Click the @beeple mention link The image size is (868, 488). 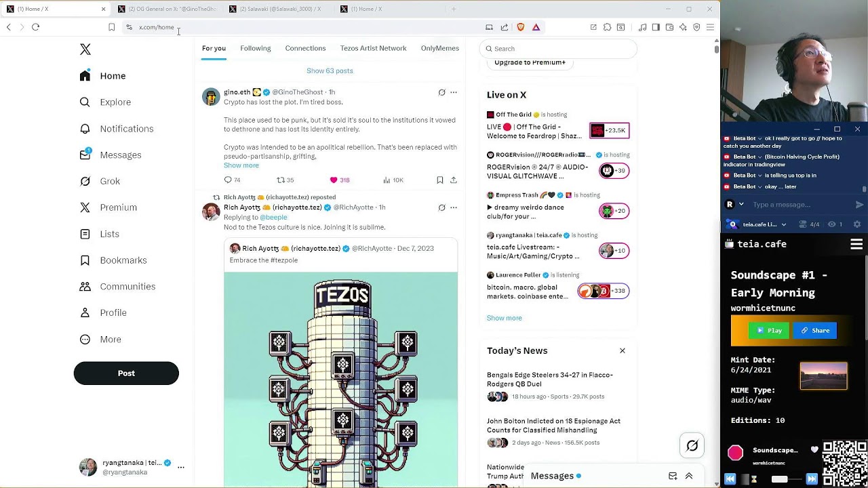[273, 218]
